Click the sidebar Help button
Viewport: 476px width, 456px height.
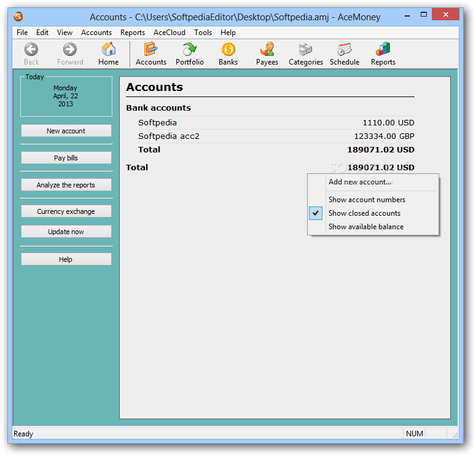tap(66, 259)
